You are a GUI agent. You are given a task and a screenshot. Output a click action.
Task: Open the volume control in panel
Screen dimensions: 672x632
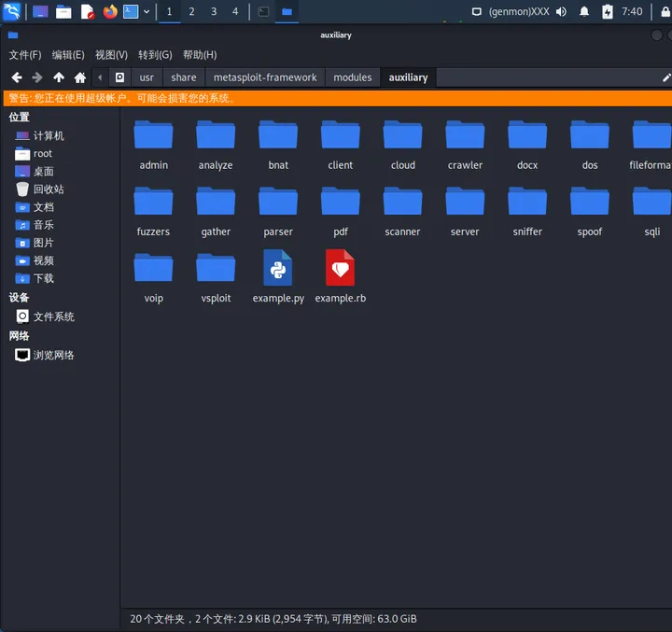point(561,11)
